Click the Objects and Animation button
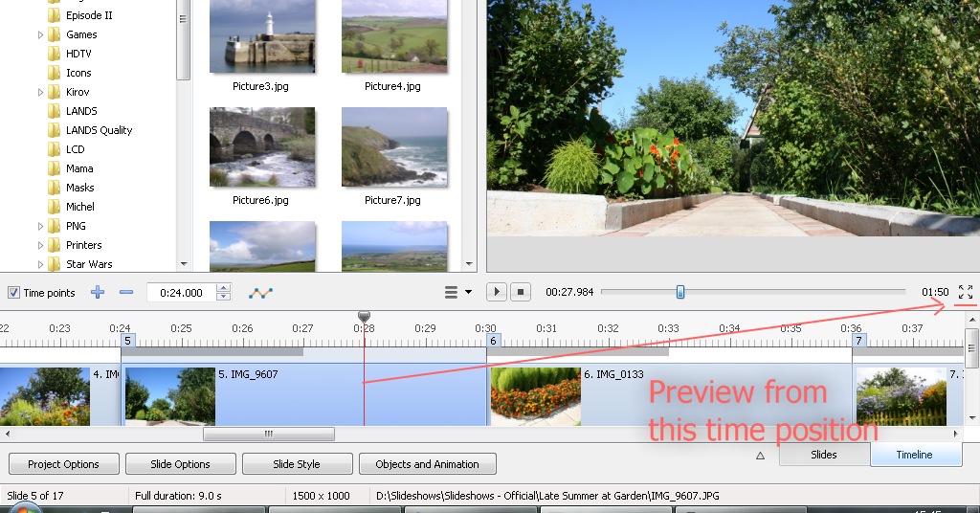This screenshot has height=513, width=980. (x=427, y=464)
